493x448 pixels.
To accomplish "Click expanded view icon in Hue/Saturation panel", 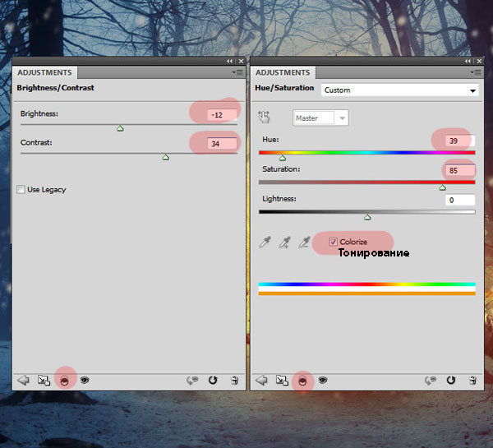I will tap(282, 381).
